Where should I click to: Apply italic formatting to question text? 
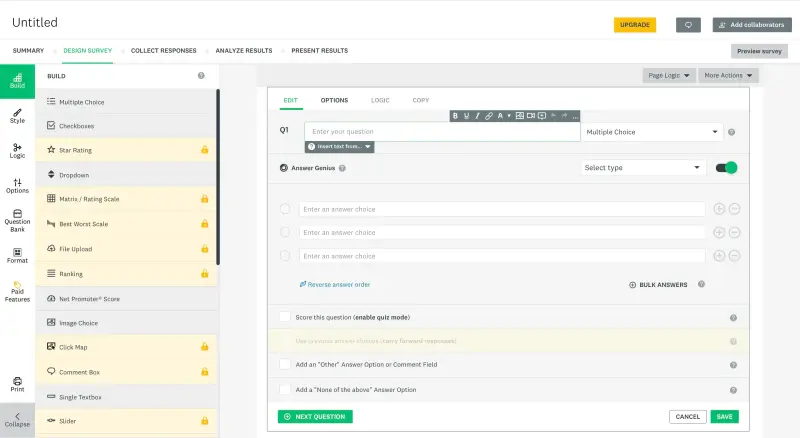tap(478, 116)
